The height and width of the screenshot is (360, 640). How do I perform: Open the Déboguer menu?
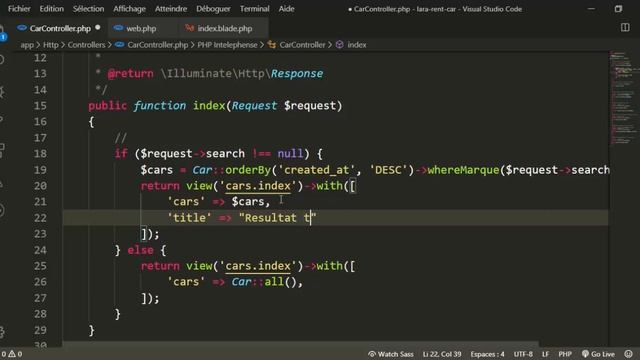click(x=213, y=9)
